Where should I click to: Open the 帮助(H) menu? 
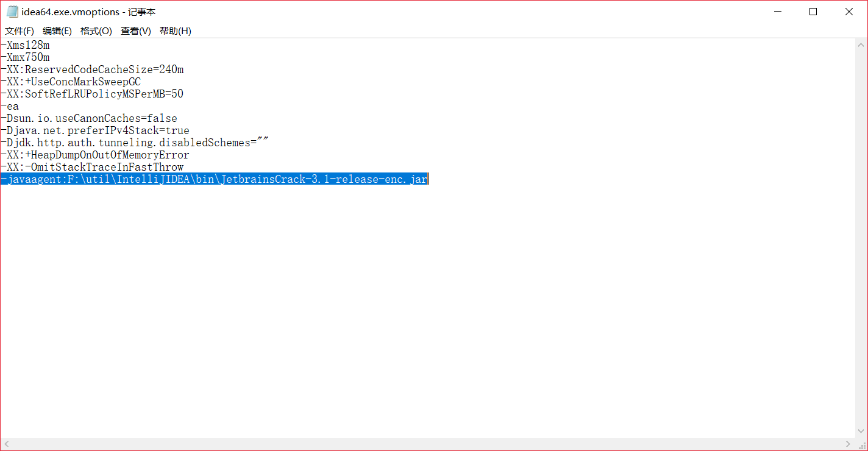pyautogui.click(x=176, y=31)
